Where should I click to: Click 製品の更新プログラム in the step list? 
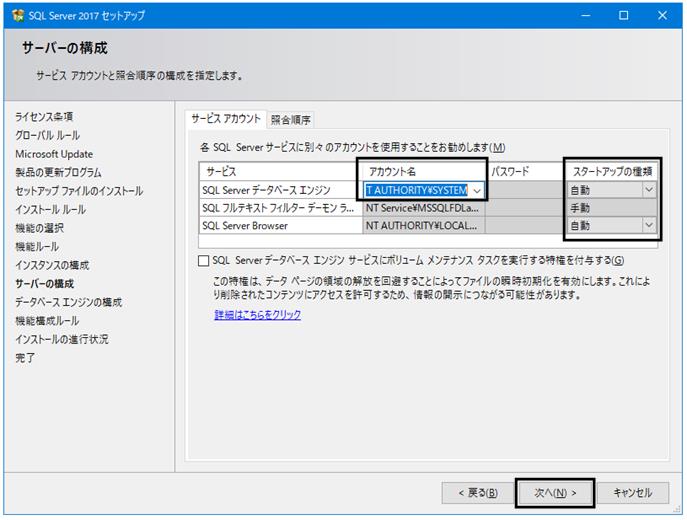58,173
